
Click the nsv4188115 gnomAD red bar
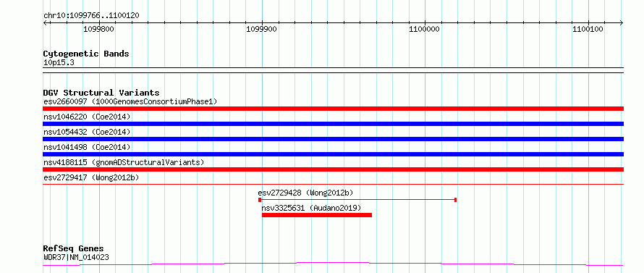pyautogui.click(x=333, y=169)
